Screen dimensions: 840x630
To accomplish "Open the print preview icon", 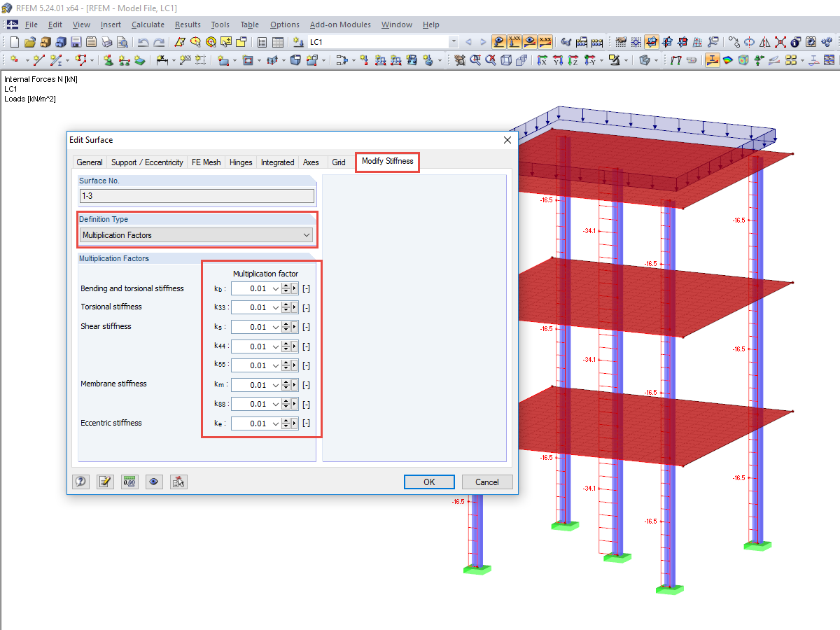I will click(x=122, y=42).
